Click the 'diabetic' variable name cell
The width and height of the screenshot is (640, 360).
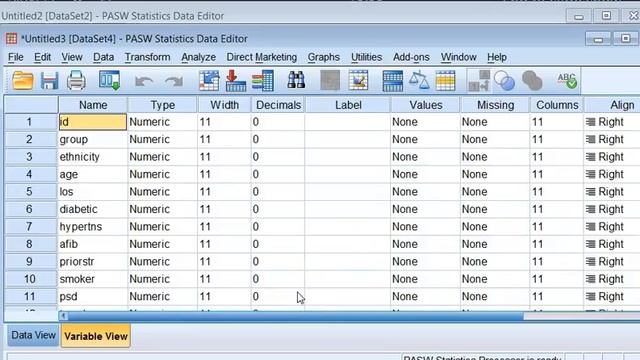pos(93,209)
